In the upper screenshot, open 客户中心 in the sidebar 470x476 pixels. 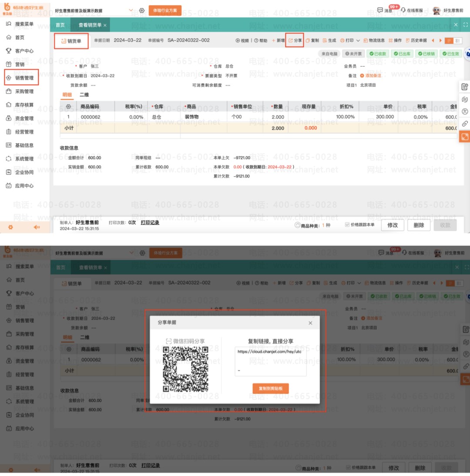click(x=20, y=51)
